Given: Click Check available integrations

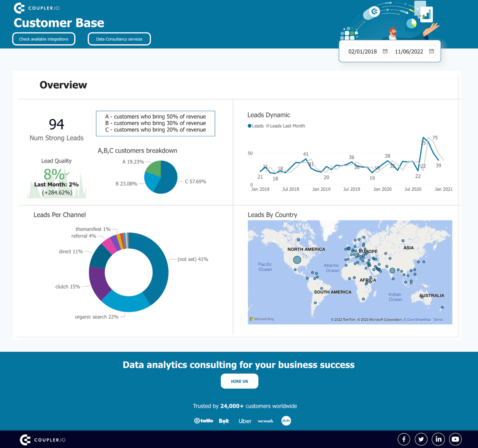Looking at the screenshot, I should 44,39.
